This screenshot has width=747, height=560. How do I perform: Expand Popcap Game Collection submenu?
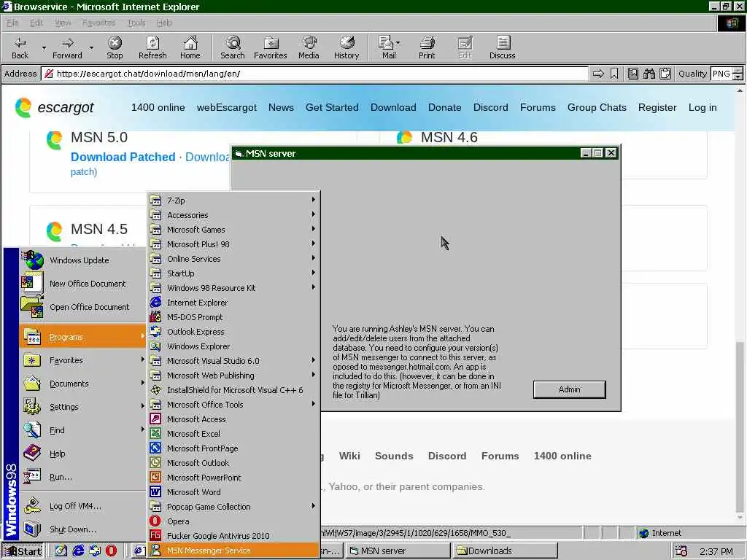(x=233, y=507)
